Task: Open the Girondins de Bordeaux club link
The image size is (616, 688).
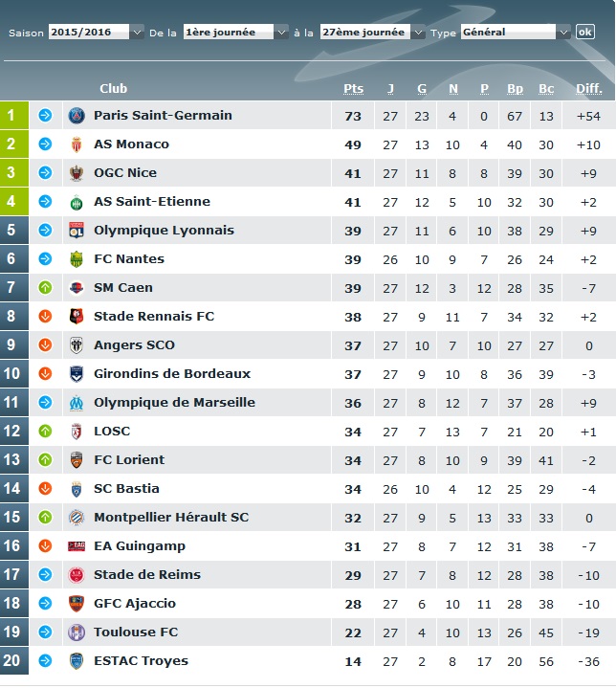Action: click(172, 374)
